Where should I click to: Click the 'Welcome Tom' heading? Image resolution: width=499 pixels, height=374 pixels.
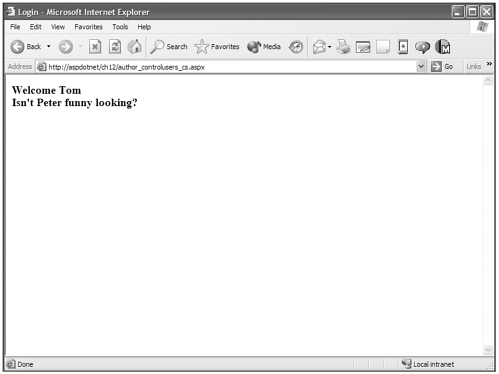pyautogui.click(x=47, y=90)
